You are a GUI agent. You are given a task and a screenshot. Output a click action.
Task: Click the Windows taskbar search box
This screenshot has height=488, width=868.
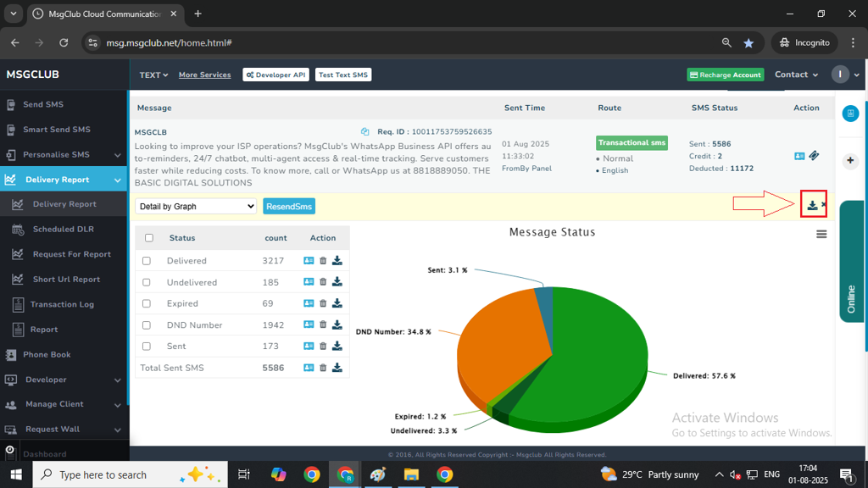[x=130, y=474]
